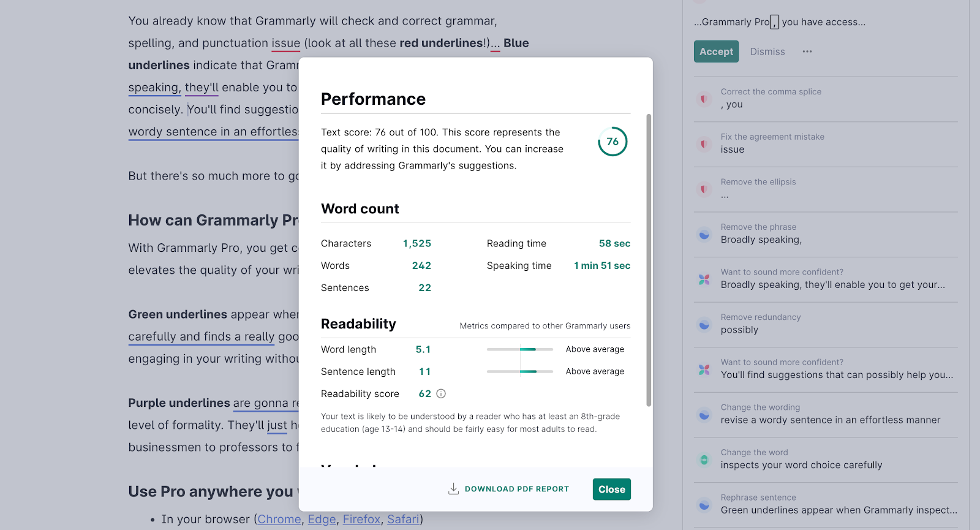Click the Reading time value 58 sec

coord(614,243)
